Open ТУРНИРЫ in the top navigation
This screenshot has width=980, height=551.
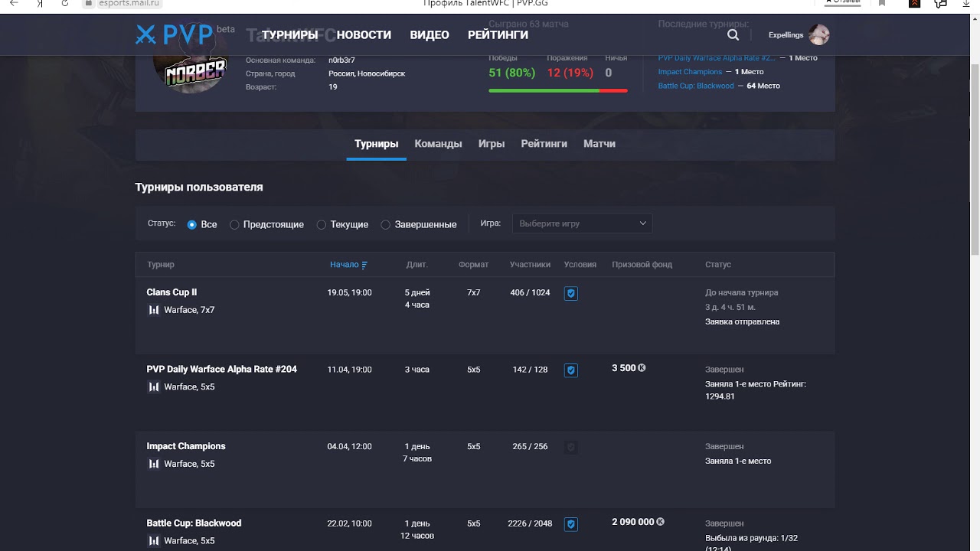tap(290, 35)
